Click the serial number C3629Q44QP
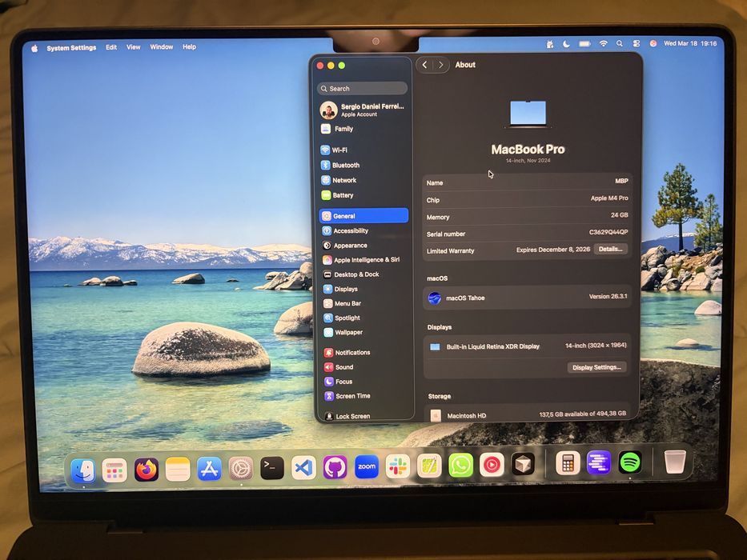 (608, 232)
